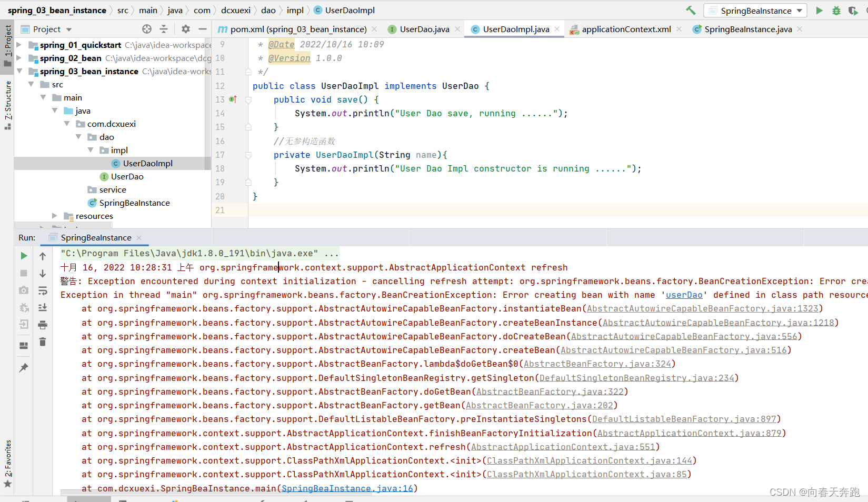
Task: Run with coverage via the shield icon
Action: point(853,11)
